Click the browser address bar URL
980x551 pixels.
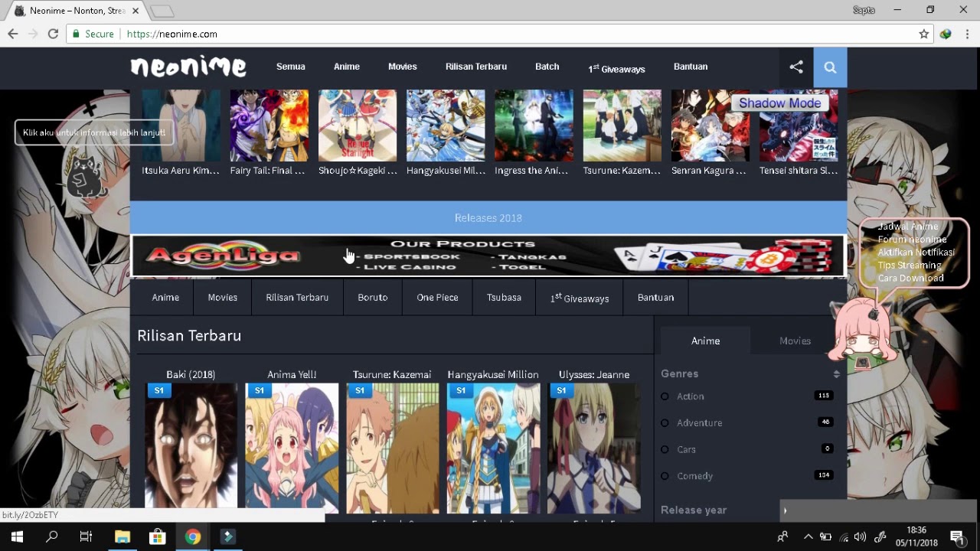[171, 34]
